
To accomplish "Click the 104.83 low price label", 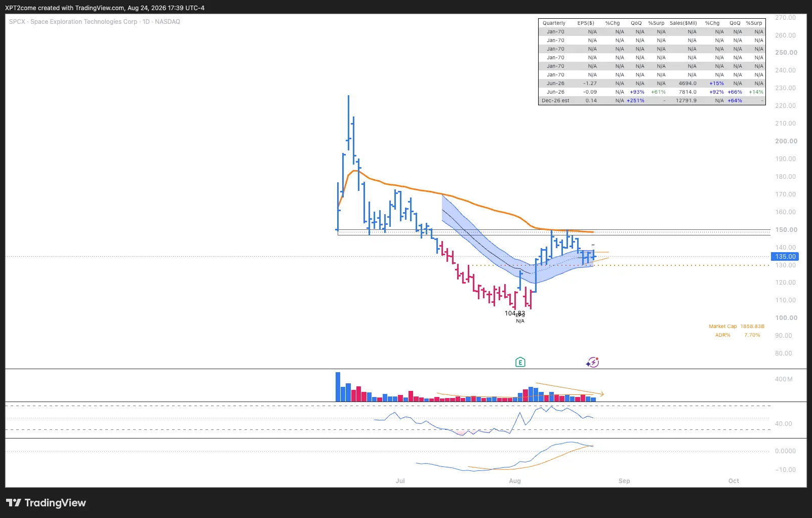I will point(515,313).
